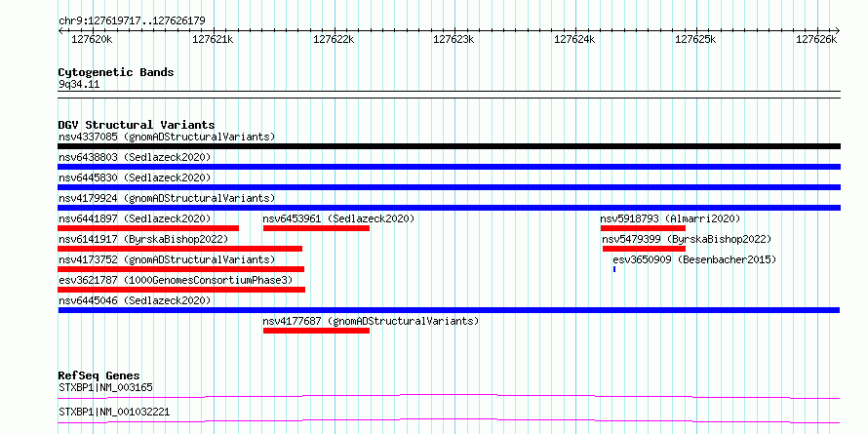Click the RefSeq Genes track title

point(99,375)
